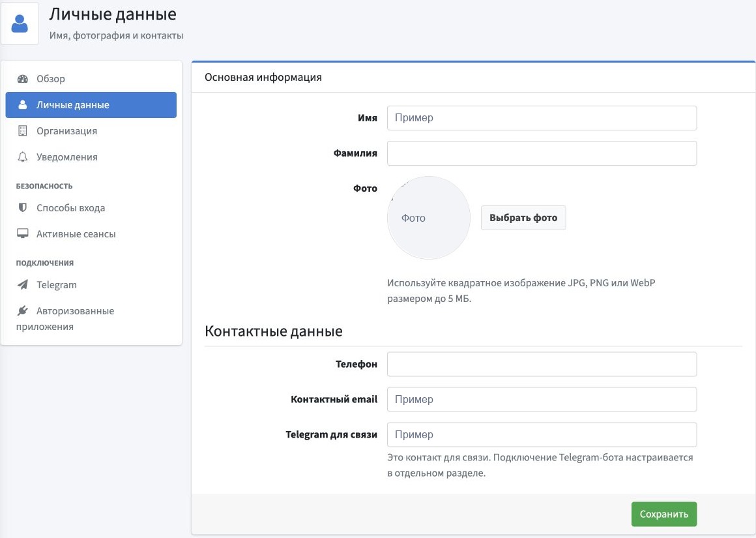
Task: Go to Организация settings
Action: pyautogui.click(x=91, y=131)
